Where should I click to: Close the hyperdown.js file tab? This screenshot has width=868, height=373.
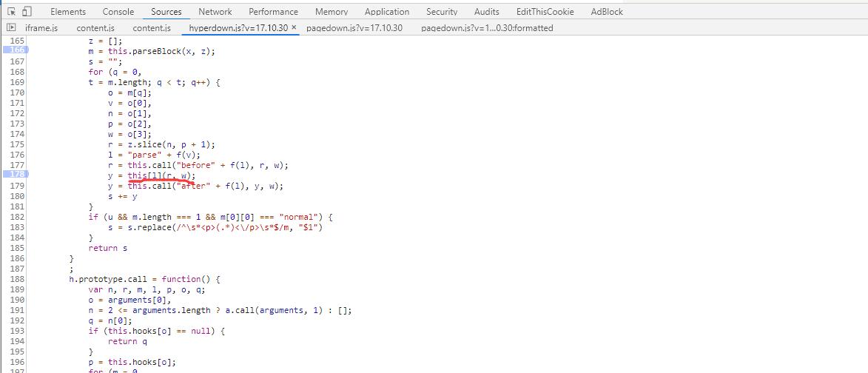pos(294,27)
